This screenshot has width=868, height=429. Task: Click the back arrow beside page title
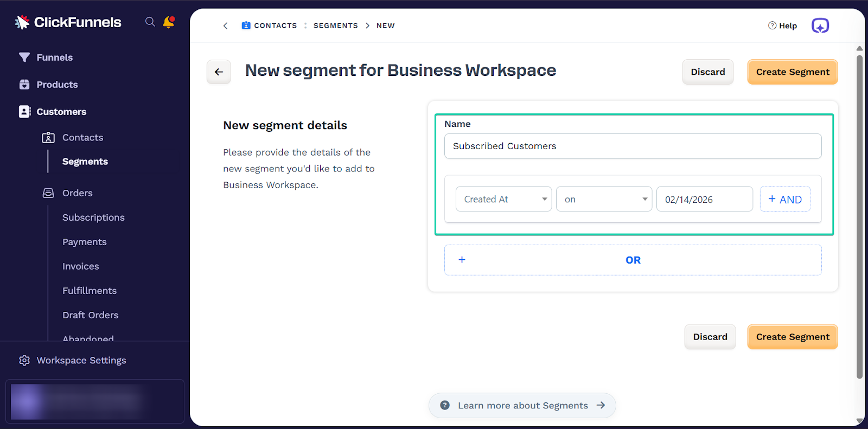pyautogui.click(x=219, y=72)
